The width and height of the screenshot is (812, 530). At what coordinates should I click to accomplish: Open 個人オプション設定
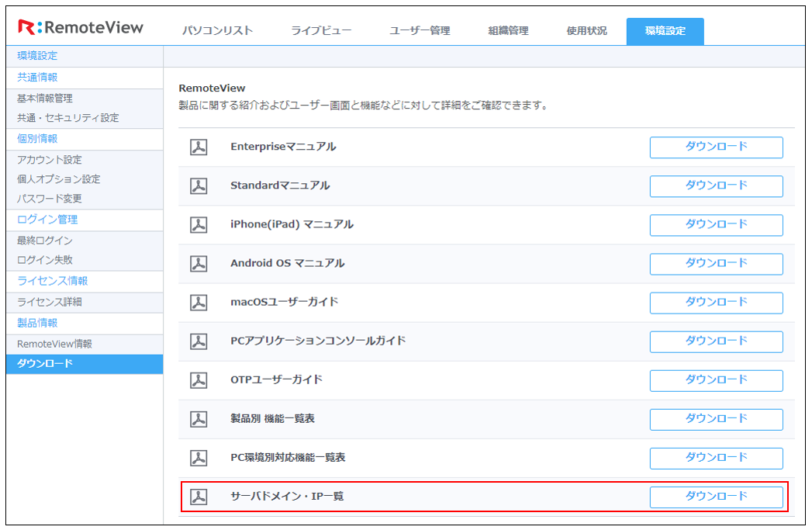(58, 179)
